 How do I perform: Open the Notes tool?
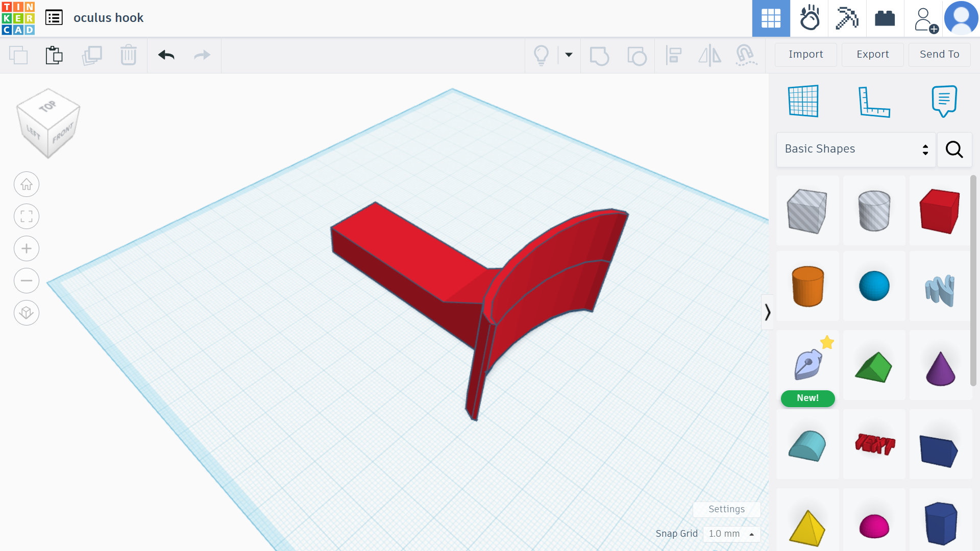(944, 101)
